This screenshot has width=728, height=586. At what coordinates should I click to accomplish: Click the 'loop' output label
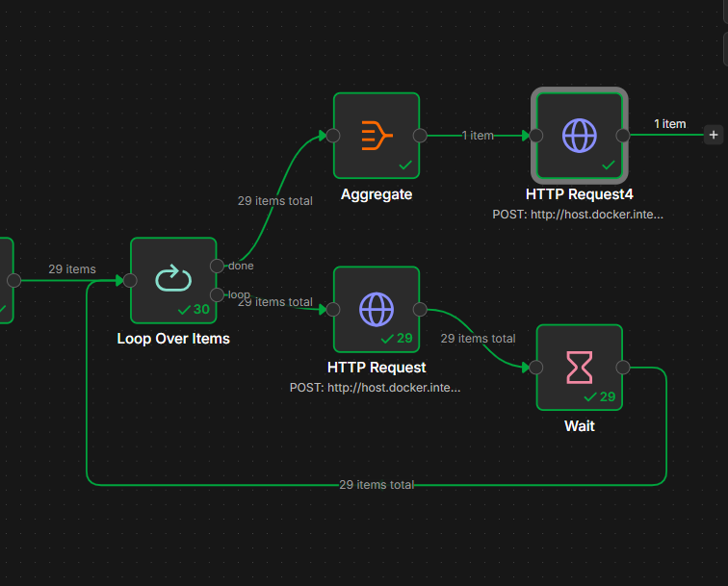tap(239, 294)
